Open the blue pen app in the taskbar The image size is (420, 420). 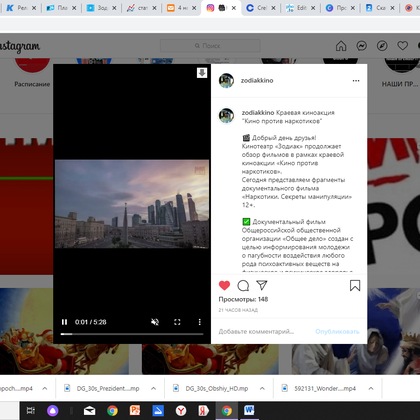click(x=158, y=411)
